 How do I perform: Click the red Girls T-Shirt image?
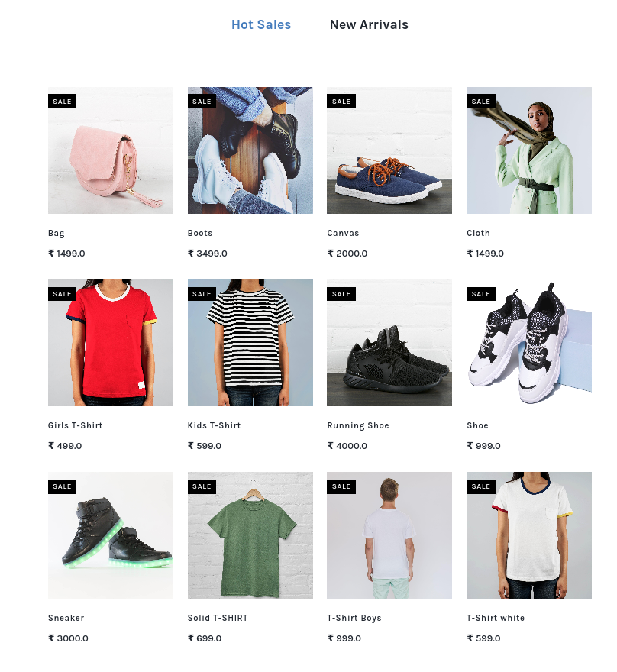coord(111,343)
